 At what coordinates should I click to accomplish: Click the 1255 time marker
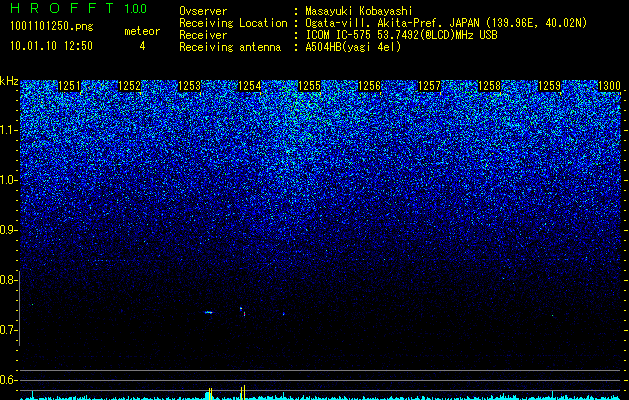309,86
